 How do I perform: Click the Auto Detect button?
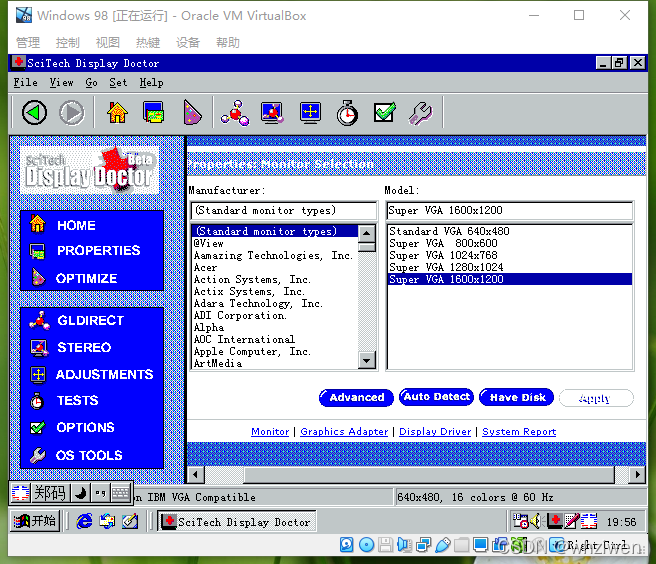436,397
